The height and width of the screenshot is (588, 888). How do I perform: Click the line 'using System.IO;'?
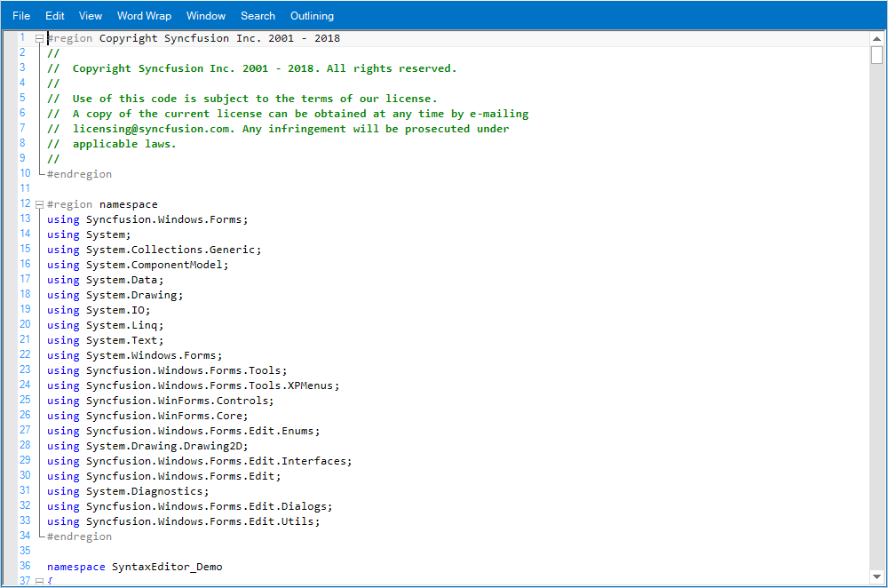(x=99, y=310)
